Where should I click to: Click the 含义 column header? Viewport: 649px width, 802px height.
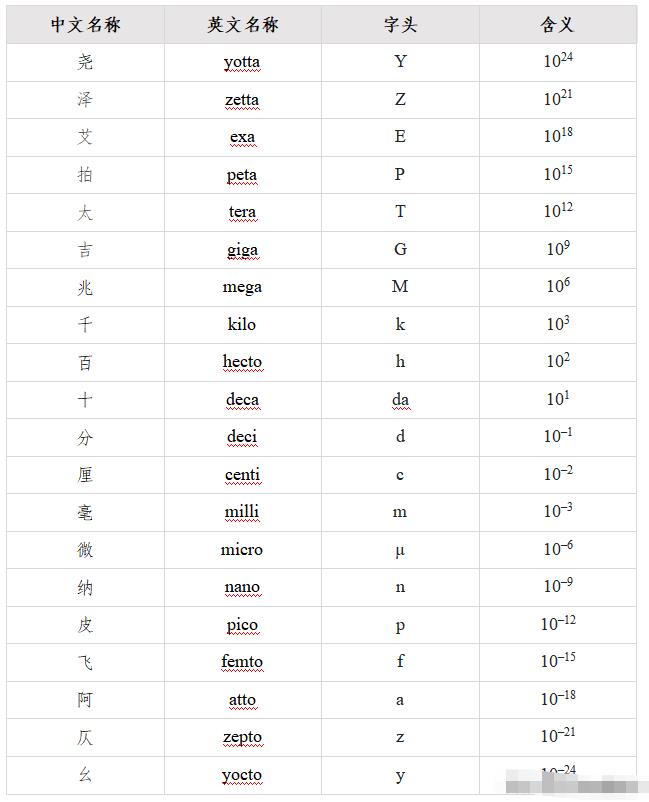pyautogui.click(x=558, y=25)
